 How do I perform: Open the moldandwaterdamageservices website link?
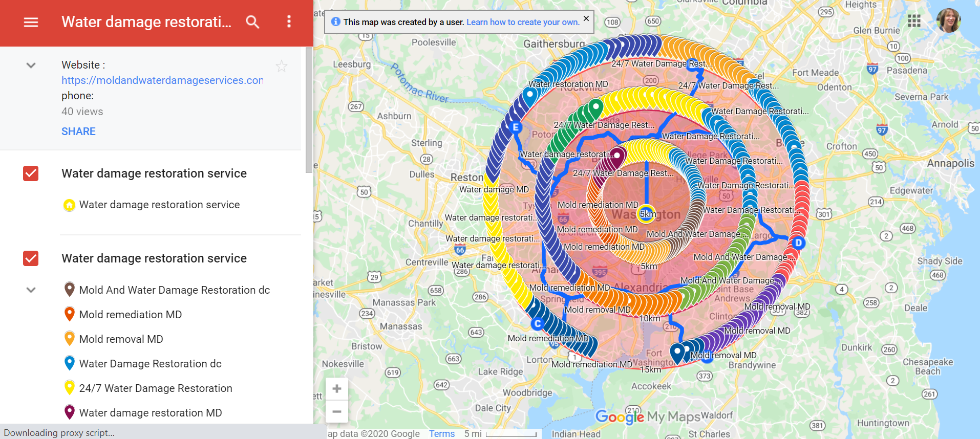[162, 80]
